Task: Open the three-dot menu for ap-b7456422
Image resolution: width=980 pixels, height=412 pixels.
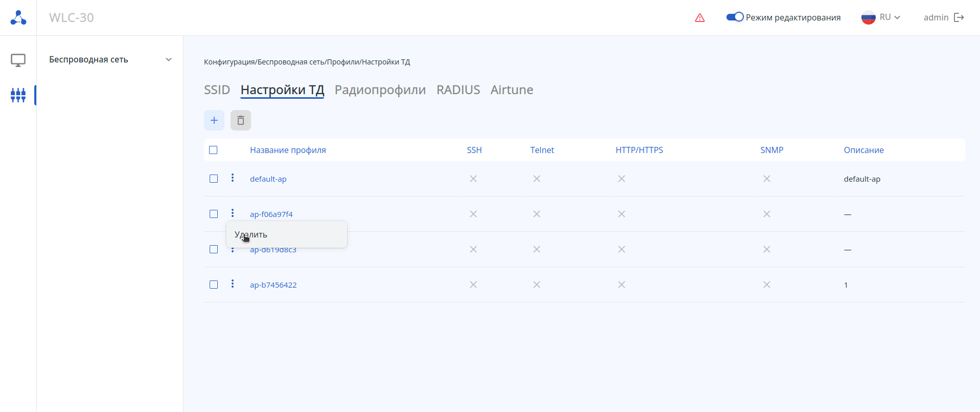Action: pos(233,284)
